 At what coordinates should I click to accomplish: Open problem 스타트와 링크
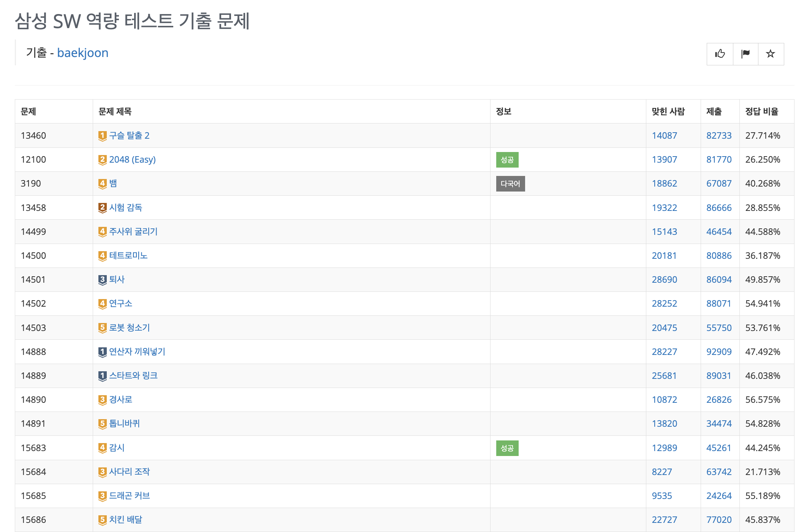point(133,375)
